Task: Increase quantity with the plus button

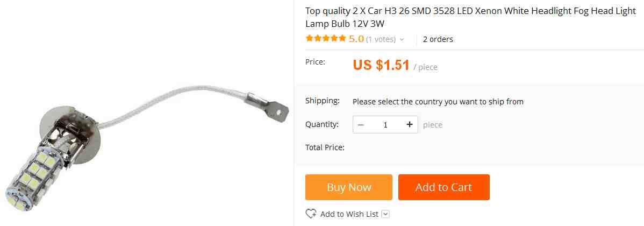Action: pyautogui.click(x=410, y=124)
